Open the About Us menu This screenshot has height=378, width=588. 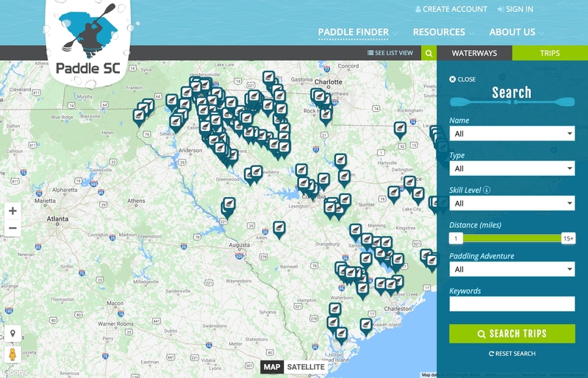[x=517, y=32]
